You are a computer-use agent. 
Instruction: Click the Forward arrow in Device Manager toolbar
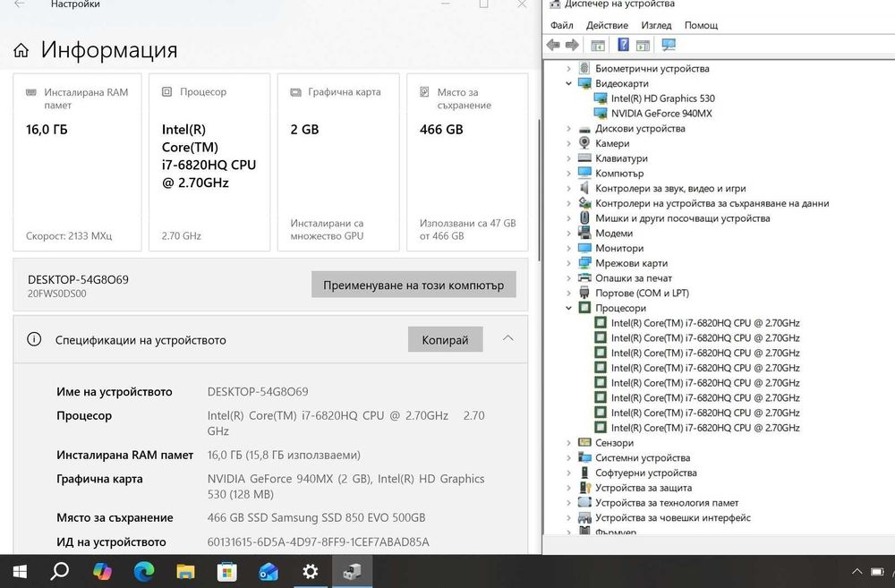572,45
